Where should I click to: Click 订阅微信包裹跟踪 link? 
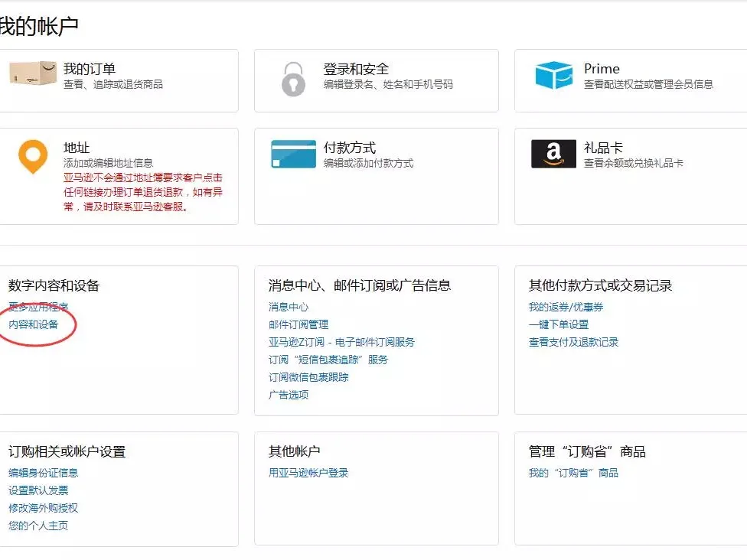308,377
